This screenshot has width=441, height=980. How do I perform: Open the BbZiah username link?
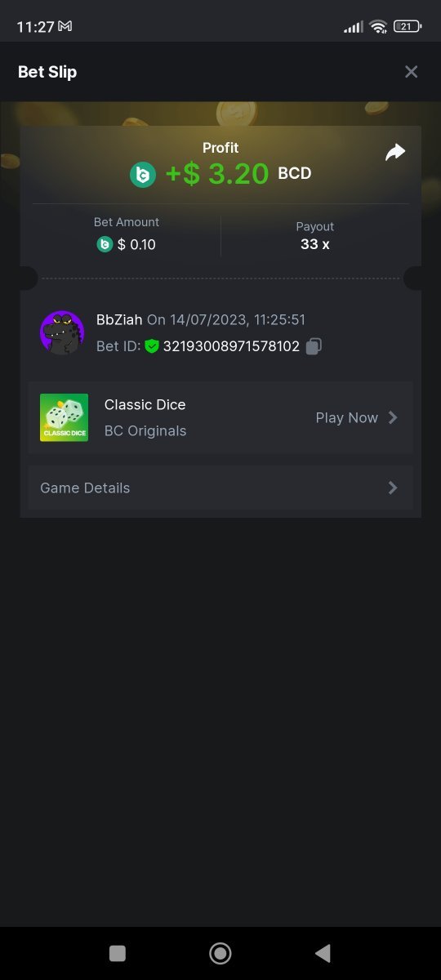coord(119,319)
